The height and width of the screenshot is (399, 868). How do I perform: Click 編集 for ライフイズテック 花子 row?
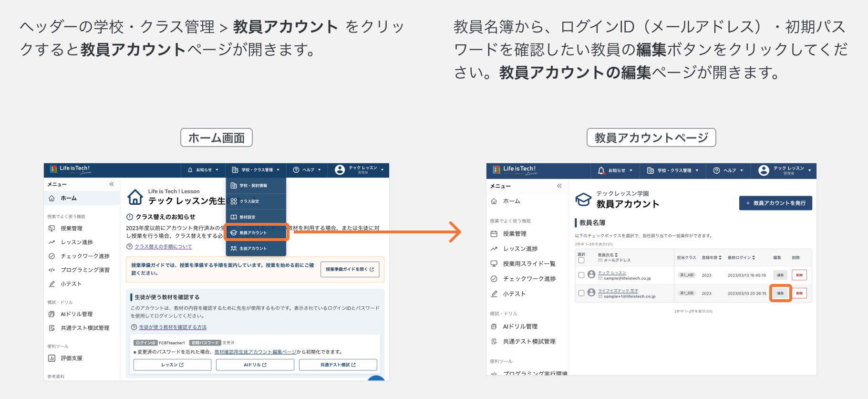780,293
